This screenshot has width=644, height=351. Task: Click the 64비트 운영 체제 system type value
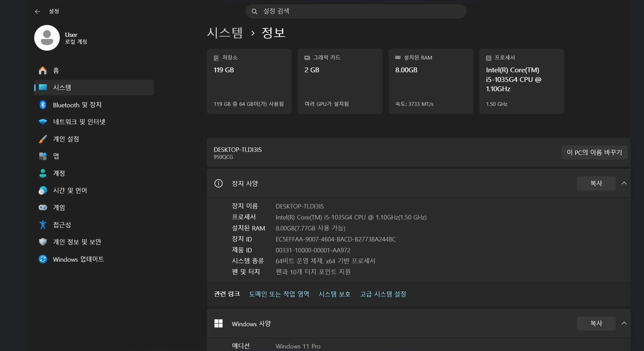point(326,261)
